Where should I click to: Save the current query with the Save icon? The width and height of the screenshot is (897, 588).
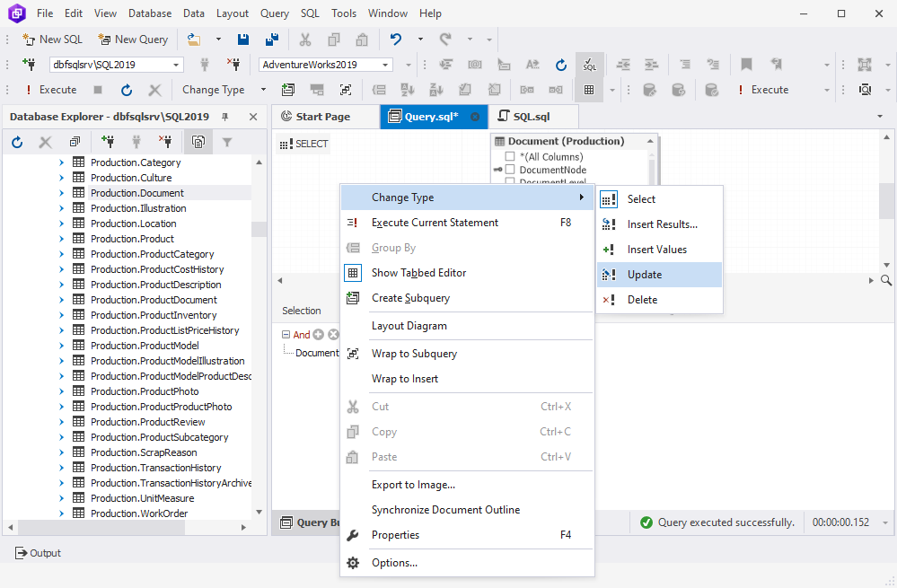(x=243, y=39)
